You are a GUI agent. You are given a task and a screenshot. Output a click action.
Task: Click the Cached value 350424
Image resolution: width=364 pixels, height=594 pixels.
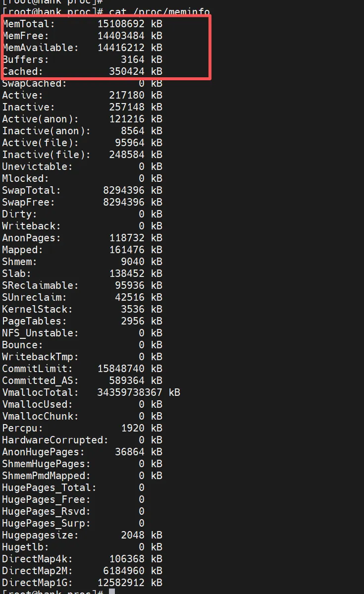127,71
